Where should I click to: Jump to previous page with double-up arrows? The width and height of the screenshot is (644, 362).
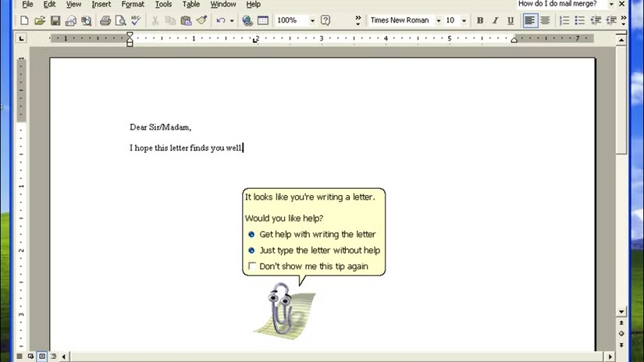coord(621,323)
